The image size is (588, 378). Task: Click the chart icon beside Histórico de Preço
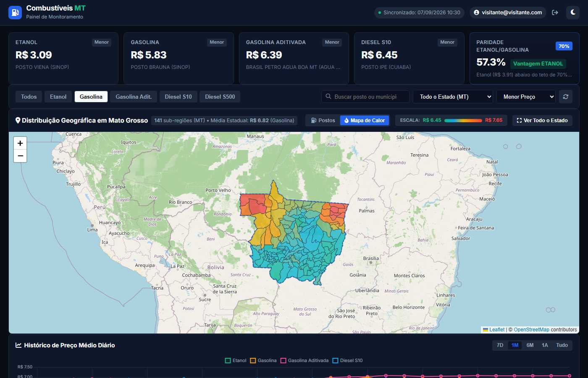point(18,345)
